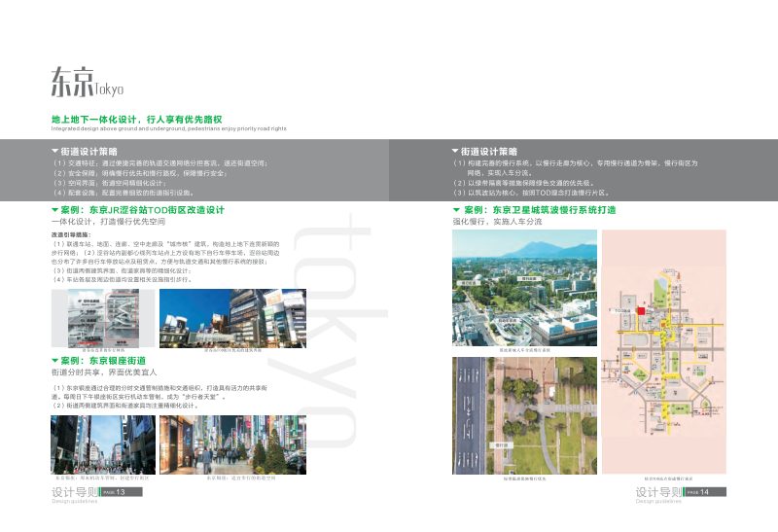Screen dimensions: 778x532
Task: Click the Shibuya station section diagram image
Action: 103,318
